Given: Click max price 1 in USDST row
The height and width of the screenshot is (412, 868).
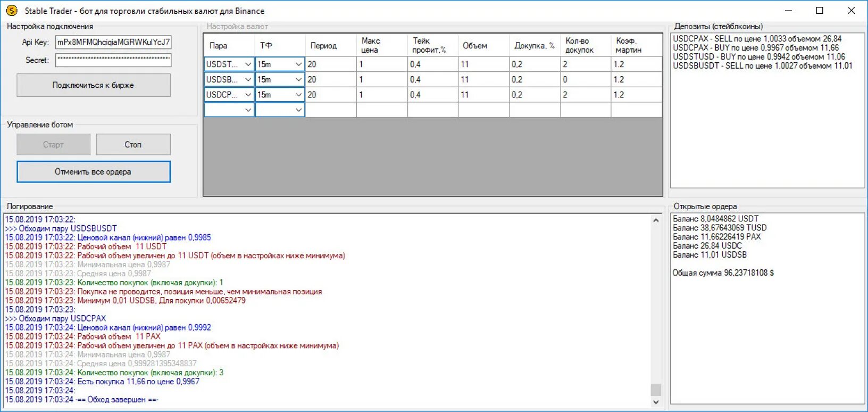Looking at the screenshot, I should tap(382, 64).
